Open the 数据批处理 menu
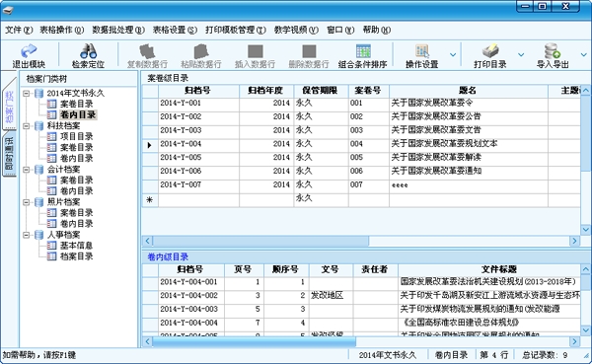The image size is (592, 364). pyautogui.click(x=118, y=30)
